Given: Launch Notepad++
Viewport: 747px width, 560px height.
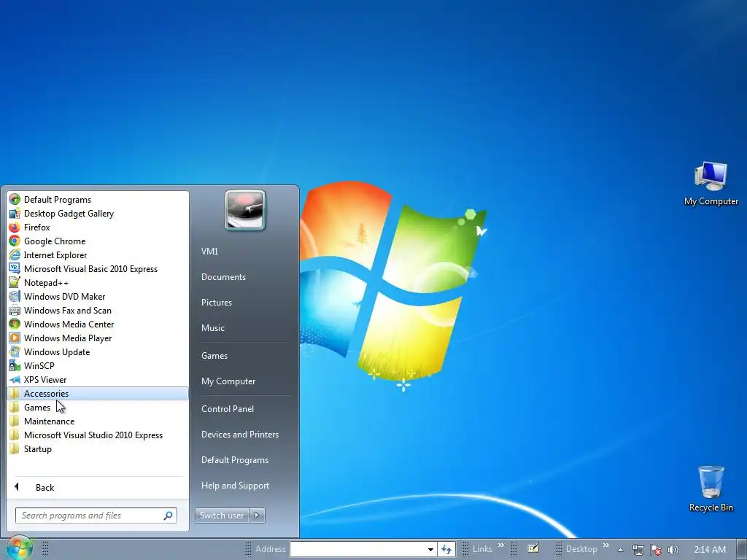Looking at the screenshot, I should click(98, 282).
